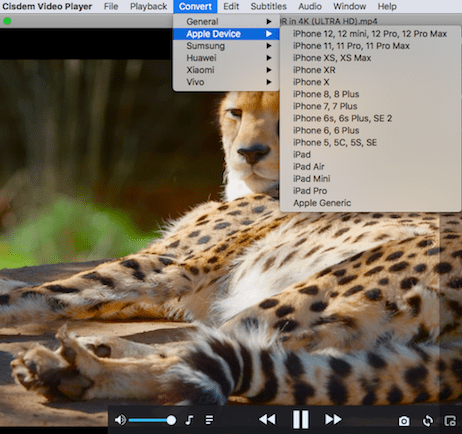Expand the Xiaomi submenu
462x434 pixels.
(x=226, y=70)
